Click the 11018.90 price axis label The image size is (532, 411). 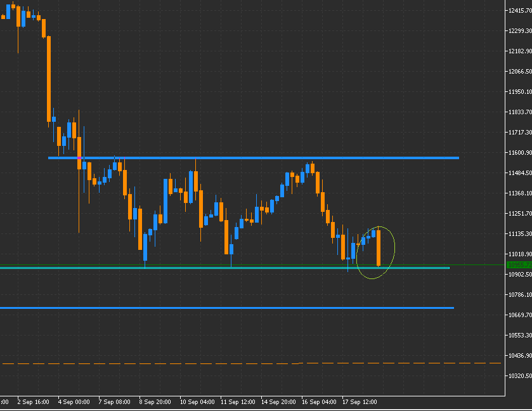click(x=520, y=254)
